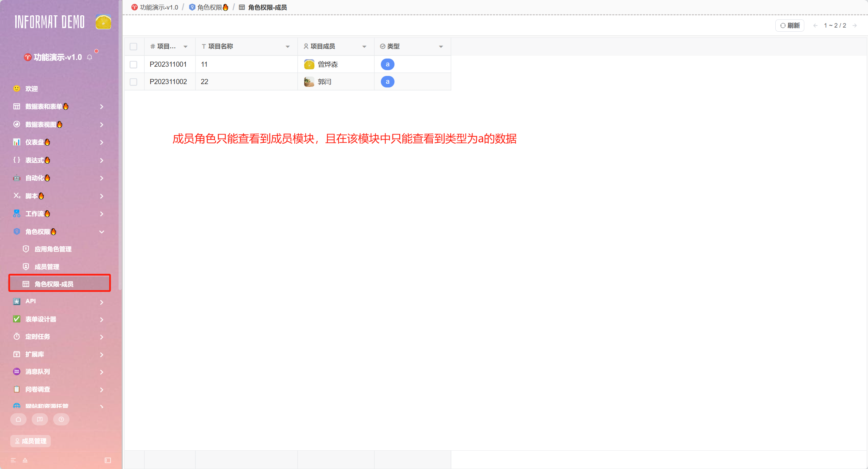The height and width of the screenshot is (469, 868).
Task: Select the API star icon
Action: point(16,301)
